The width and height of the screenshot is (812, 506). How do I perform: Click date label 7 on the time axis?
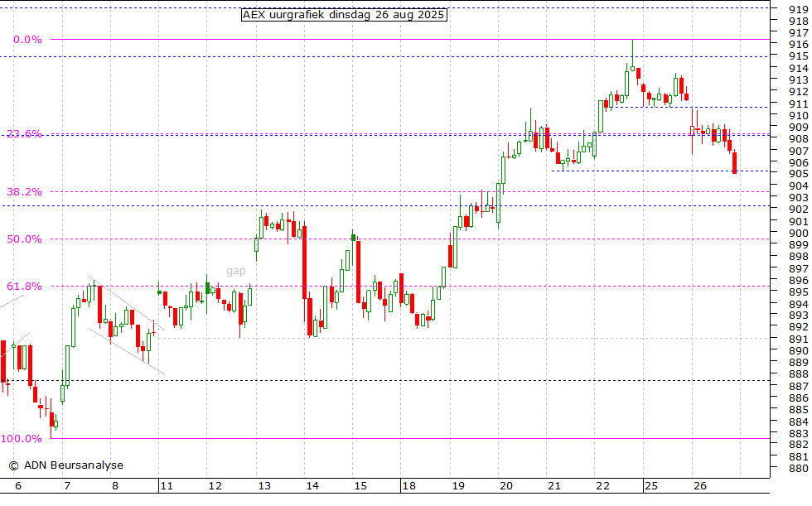pos(67,486)
